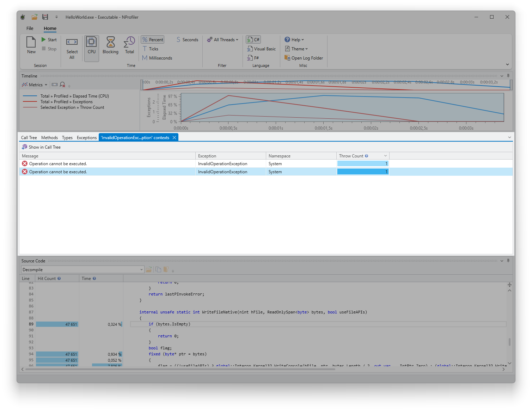Expand the All Threads filter dropdown
This screenshot has width=532, height=411.
223,40
